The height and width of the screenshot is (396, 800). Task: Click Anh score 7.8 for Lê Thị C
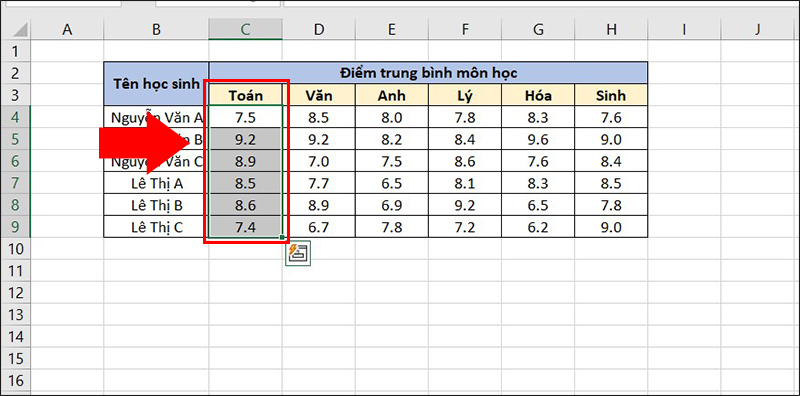point(392,227)
